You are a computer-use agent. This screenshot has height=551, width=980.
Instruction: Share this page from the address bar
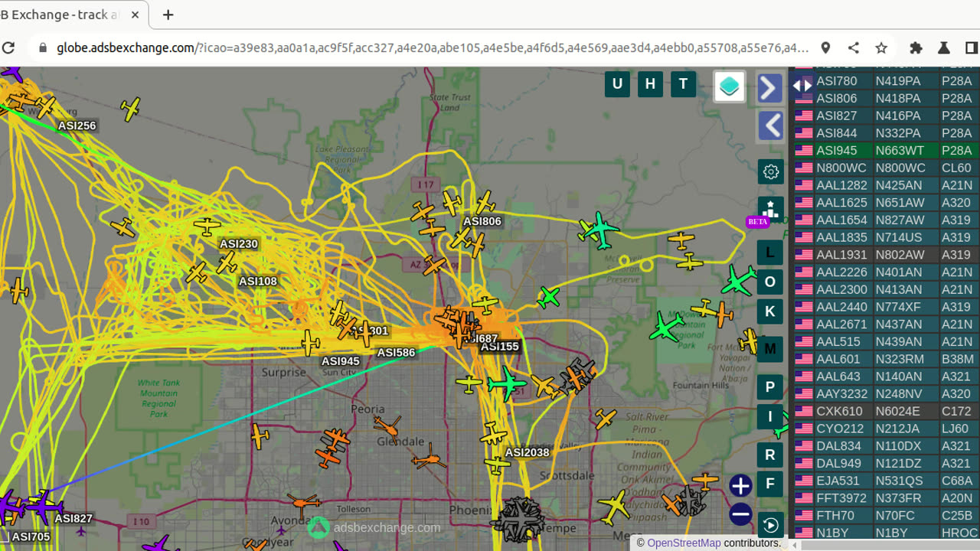click(x=854, y=47)
